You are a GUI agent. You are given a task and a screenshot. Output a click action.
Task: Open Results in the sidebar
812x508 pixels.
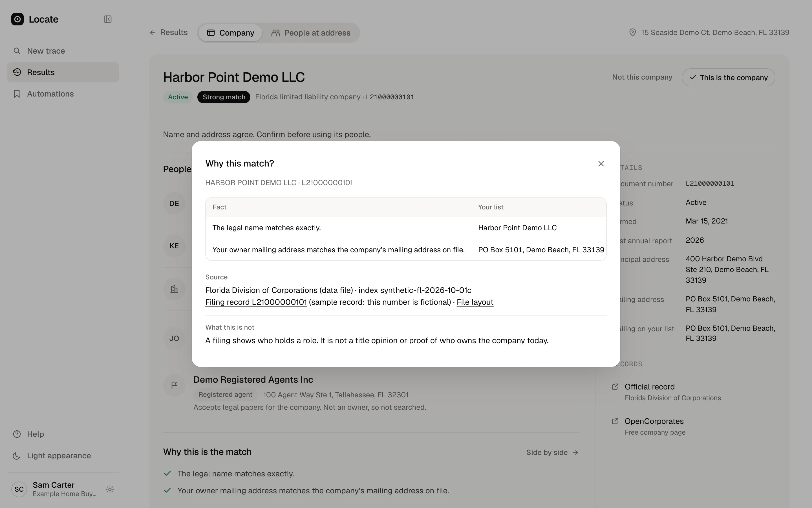click(x=63, y=72)
